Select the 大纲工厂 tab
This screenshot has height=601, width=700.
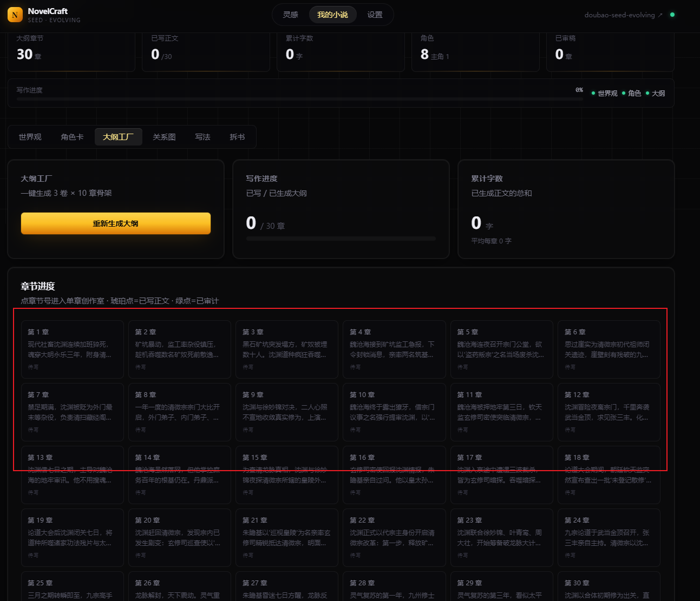tap(118, 137)
